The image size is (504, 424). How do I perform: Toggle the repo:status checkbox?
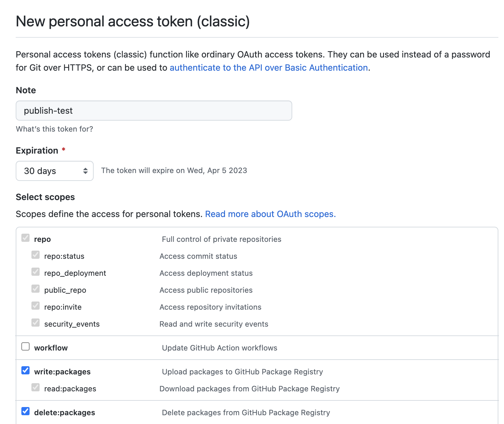(36, 255)
